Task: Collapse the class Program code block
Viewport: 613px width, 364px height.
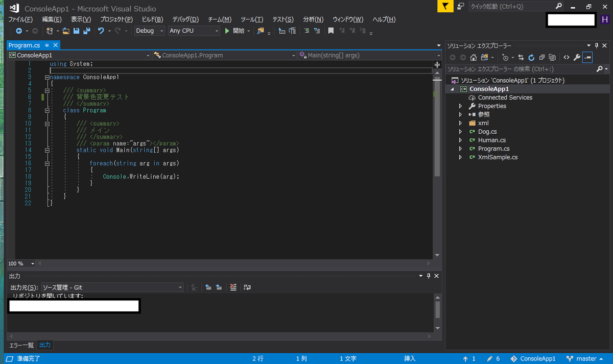Action: pyautogui.click(x=48, y=110)
